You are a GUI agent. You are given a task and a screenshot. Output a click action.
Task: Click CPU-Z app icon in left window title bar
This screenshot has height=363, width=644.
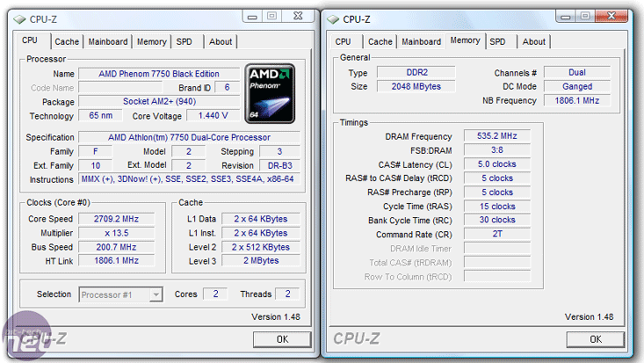[x=19, y=19]
